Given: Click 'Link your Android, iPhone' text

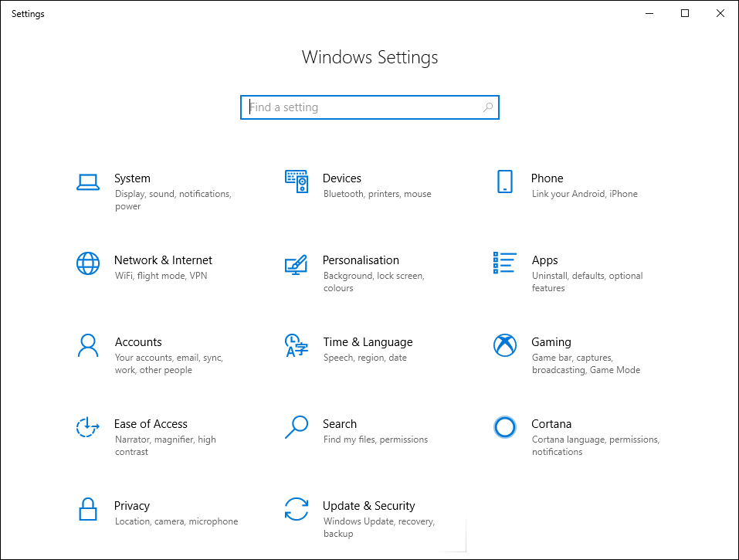Looking at the screenshot, I should (585, 194).
